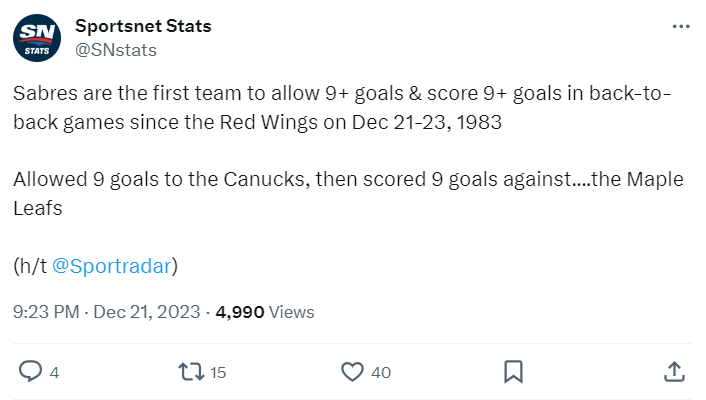The image size is (706, 400).
Task: Open the SN Stats profile avatar
Action: pos(37,38)
